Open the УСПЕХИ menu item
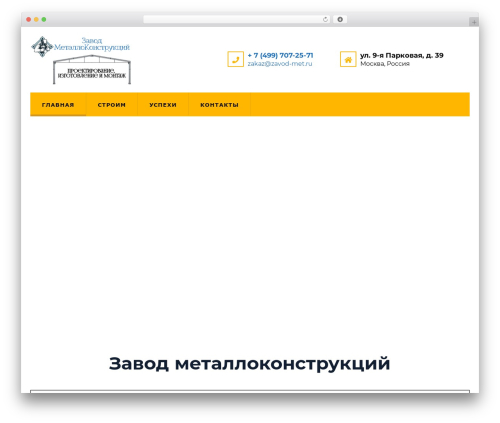 [x=163, y=105]
